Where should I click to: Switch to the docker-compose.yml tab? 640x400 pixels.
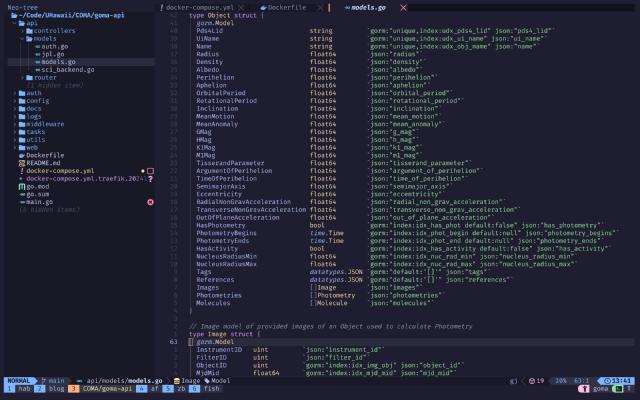[x=200, y=8]
